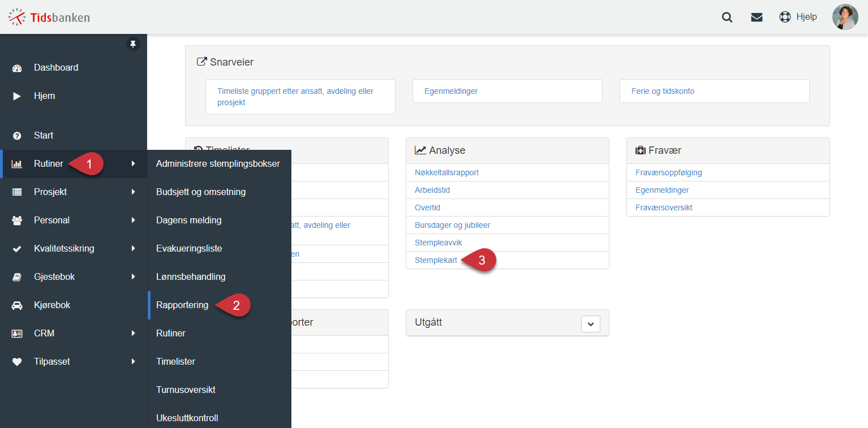Click the Analyse line chart icon

click(x=420, y=150)
